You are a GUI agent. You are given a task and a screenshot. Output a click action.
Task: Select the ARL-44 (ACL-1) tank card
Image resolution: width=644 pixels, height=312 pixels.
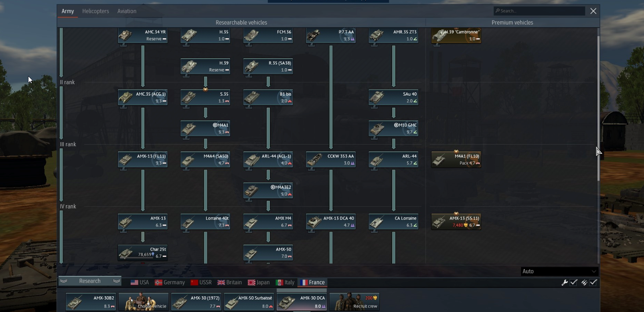coord(268,159)
